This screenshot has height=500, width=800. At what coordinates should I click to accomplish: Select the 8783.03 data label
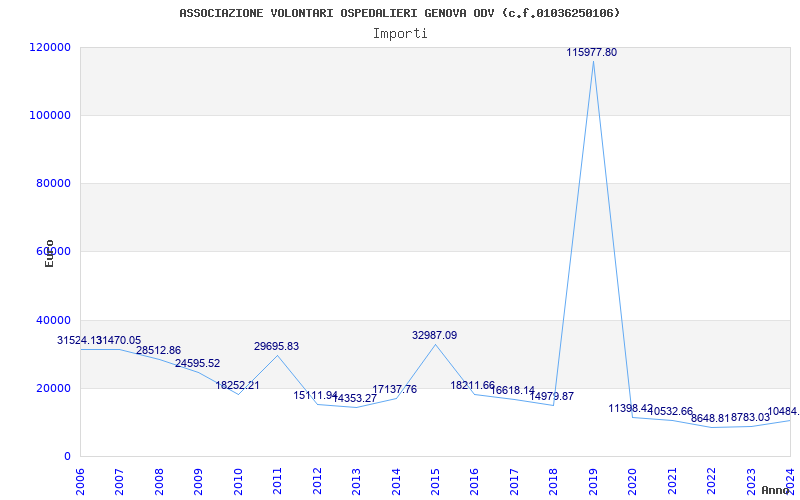[750, 418]
